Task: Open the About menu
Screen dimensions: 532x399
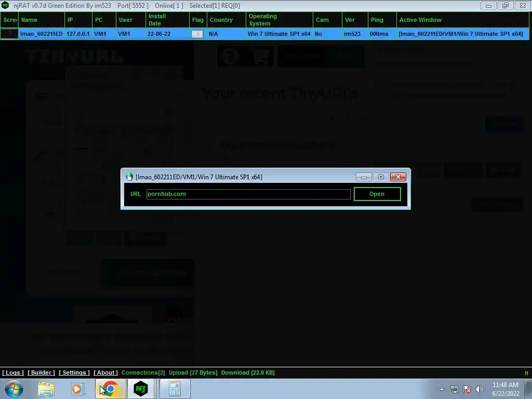Action: [x=105, y=373]
